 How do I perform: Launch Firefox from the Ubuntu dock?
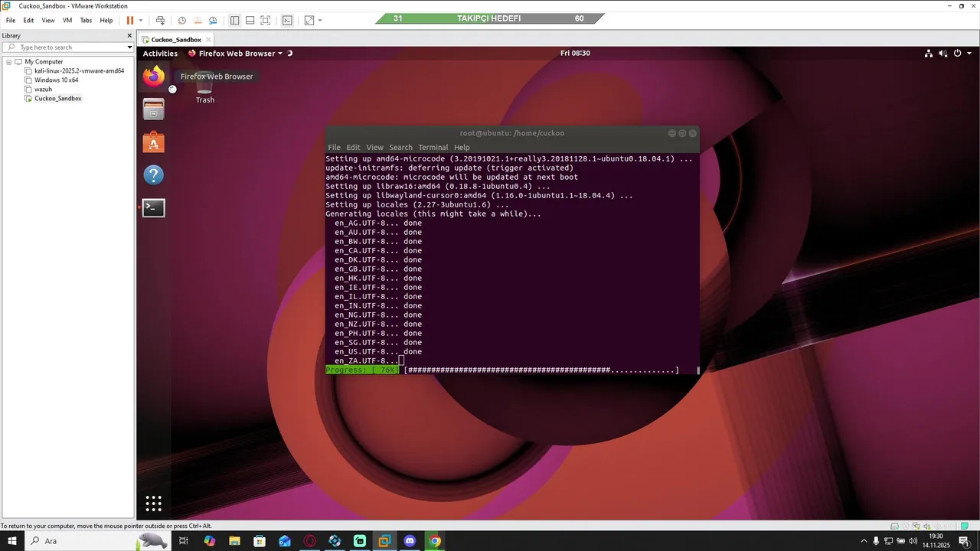click(153, 77)
